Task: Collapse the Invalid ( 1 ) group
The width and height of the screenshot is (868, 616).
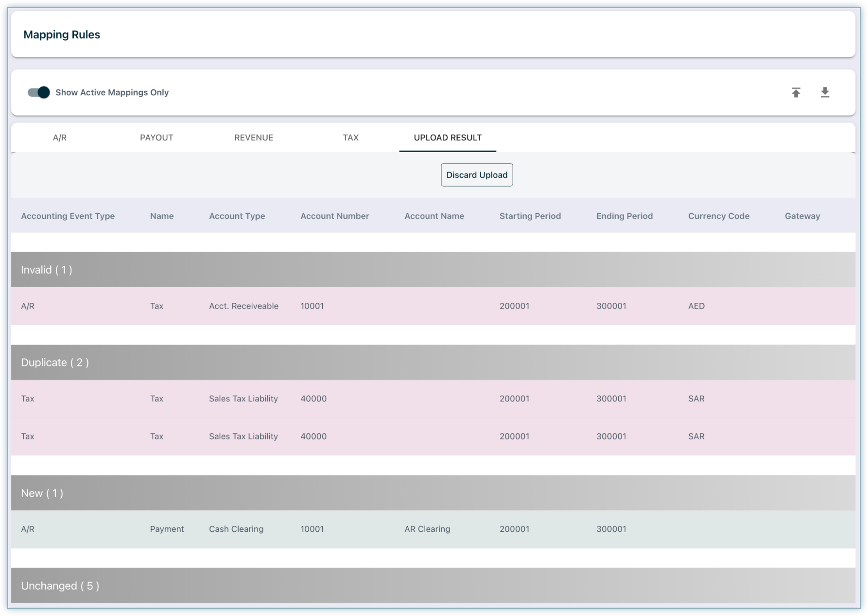Action: click(46, 270)
